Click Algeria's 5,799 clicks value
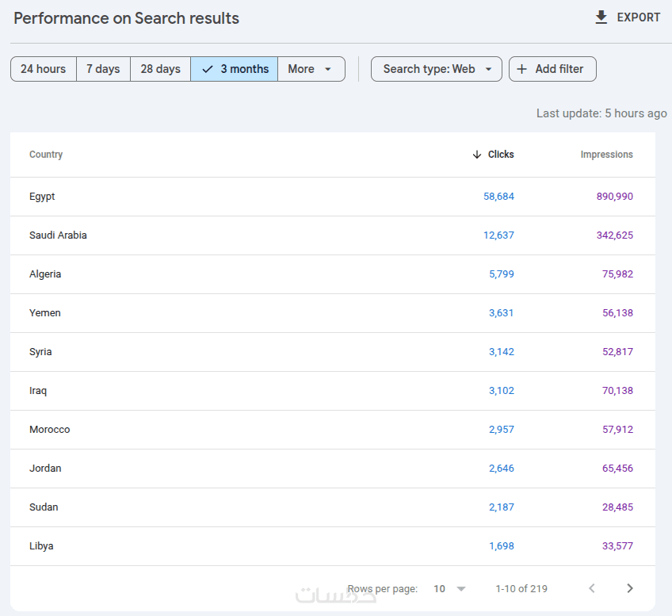Screen dimensions: 672x616 [501, 274]
